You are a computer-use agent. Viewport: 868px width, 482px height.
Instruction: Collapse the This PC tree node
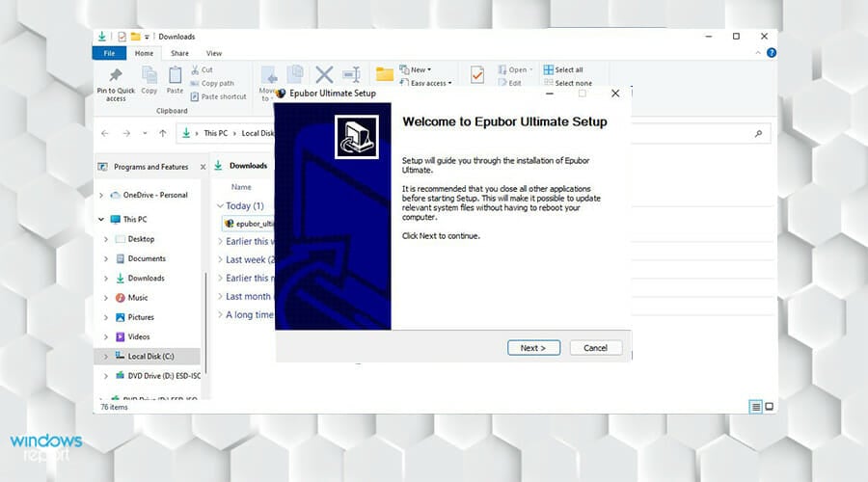click(x=101, y=219)
